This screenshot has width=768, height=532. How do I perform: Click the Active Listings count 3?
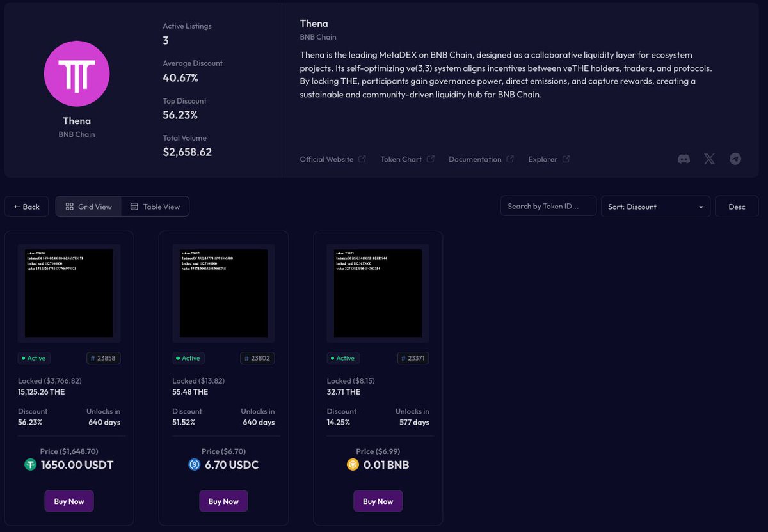pyautogui.click(x=166, y=41)
